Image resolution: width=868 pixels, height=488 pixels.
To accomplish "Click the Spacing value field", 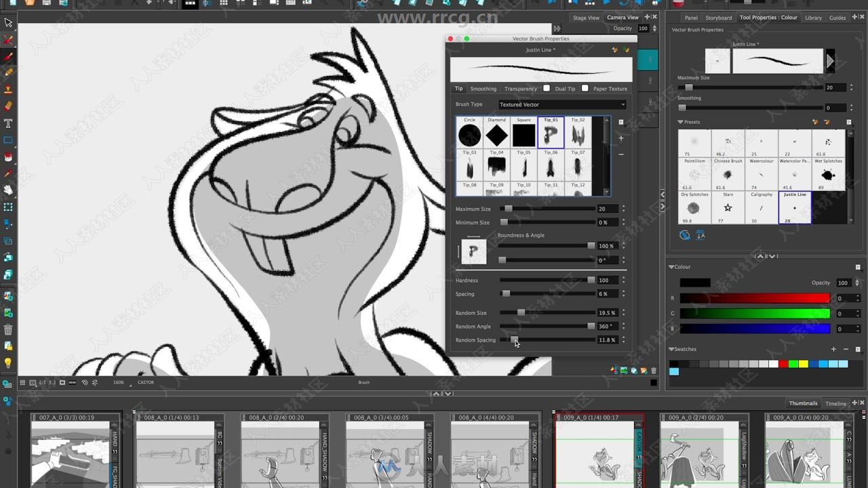I will (608, 293).
